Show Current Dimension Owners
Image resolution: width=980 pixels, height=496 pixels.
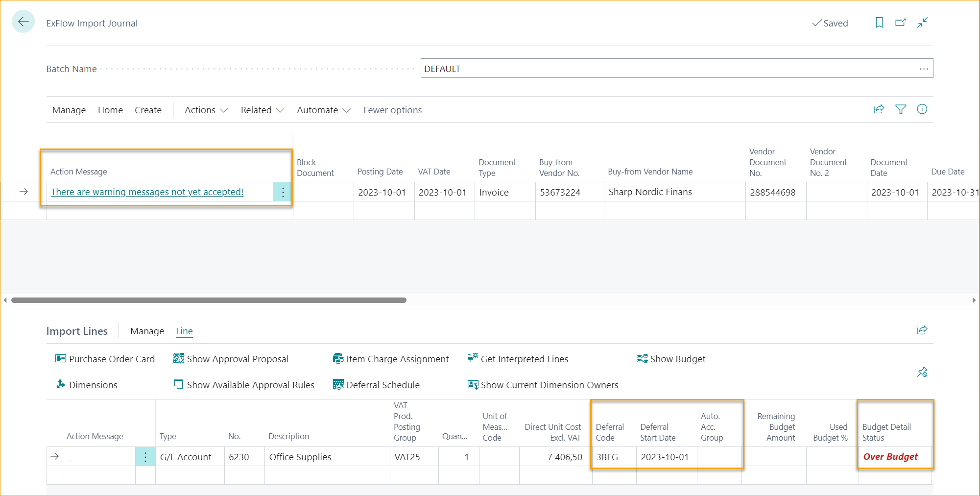pyautogui.click(x=549, y=385)
